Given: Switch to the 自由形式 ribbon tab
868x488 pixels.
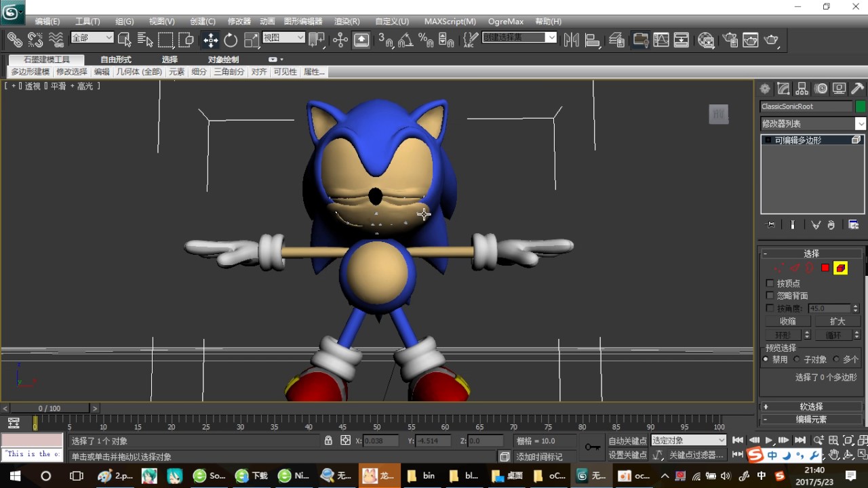Looking at the screenshot, I should [x=116, y=60].
